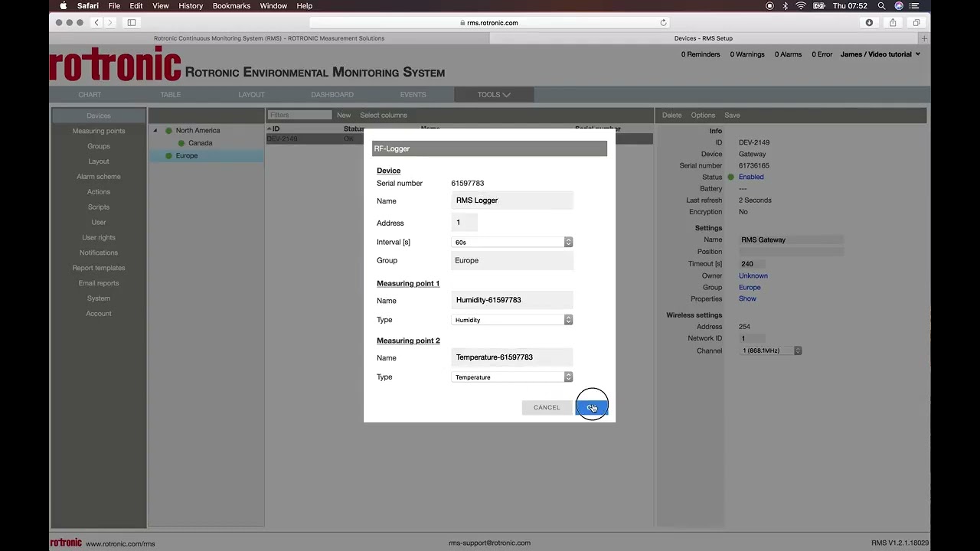The height and width of the screenshot is (551, 980).
Task: Click the rms.rotronic.com address bar
Action: (490, 22)
